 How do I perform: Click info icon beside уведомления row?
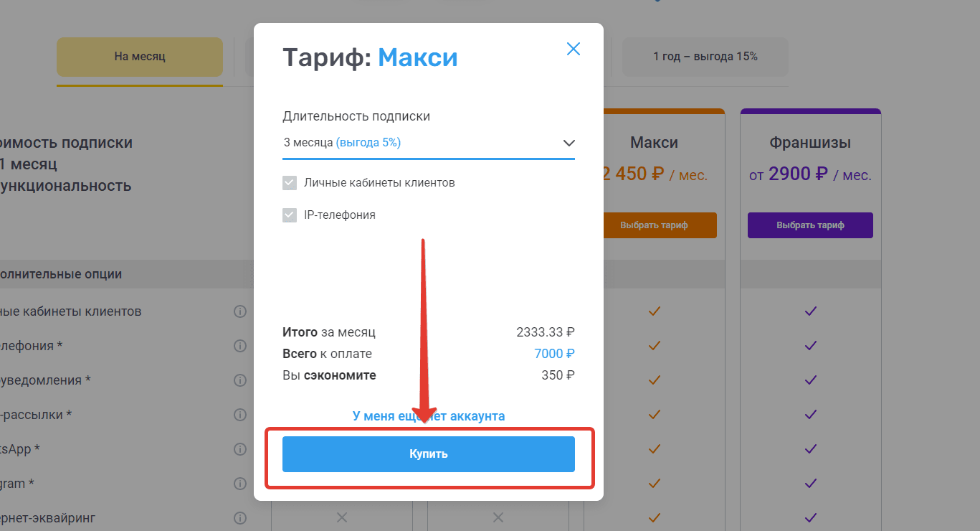(x=240, y=380)
